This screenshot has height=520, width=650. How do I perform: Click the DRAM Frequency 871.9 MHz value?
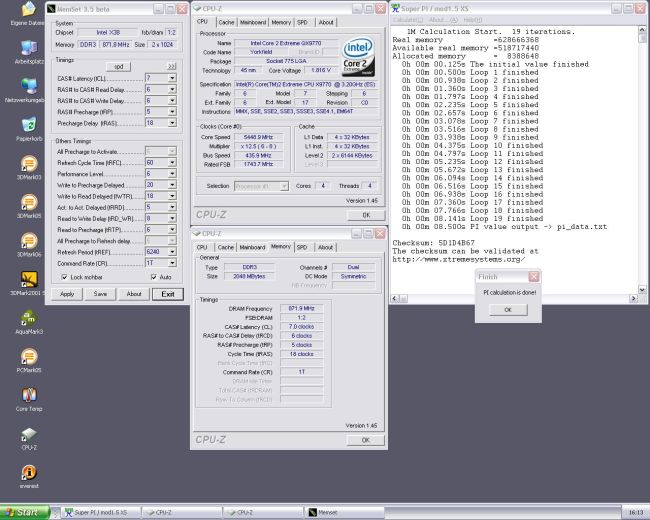point(301,309)
